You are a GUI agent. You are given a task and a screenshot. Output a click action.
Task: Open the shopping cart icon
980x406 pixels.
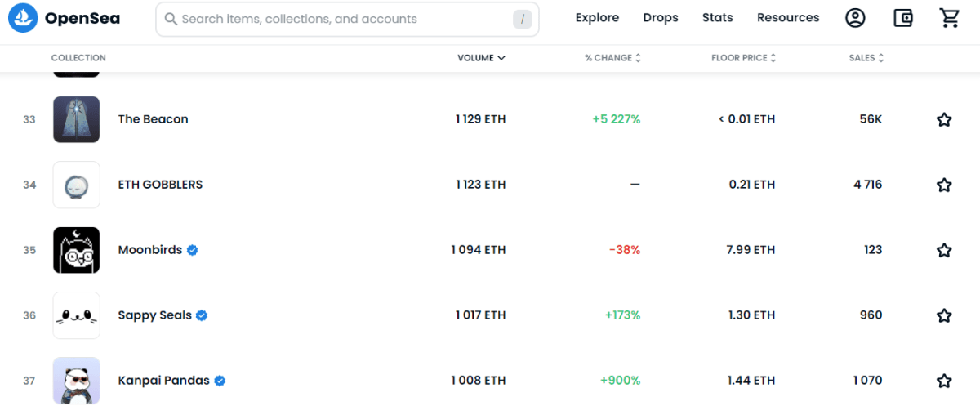pyautogui.click(x=950, y=18)
